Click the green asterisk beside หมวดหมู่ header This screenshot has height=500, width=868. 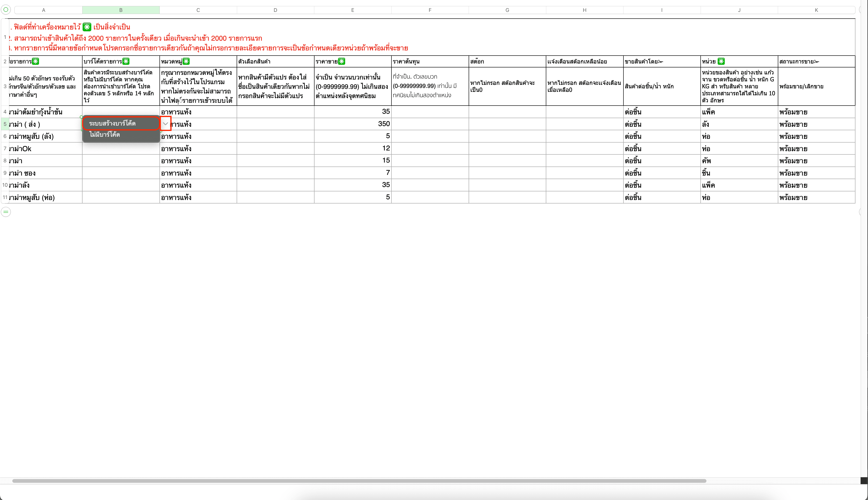(186, 61)
